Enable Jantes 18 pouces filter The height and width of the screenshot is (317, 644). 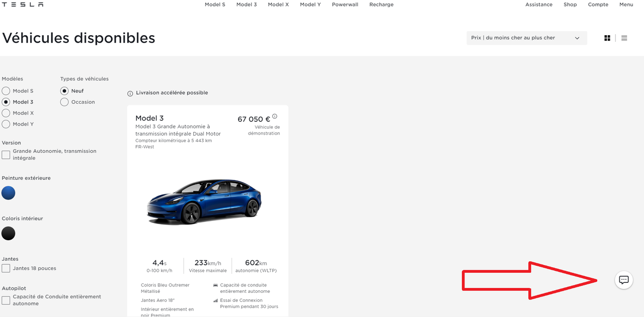tap(6, 268)
